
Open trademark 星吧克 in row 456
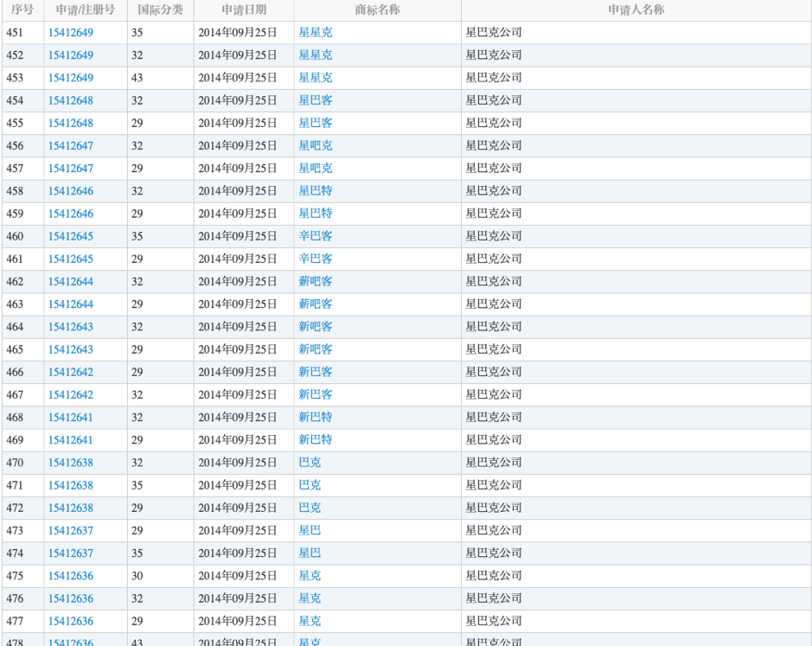(x=316, y=145)
